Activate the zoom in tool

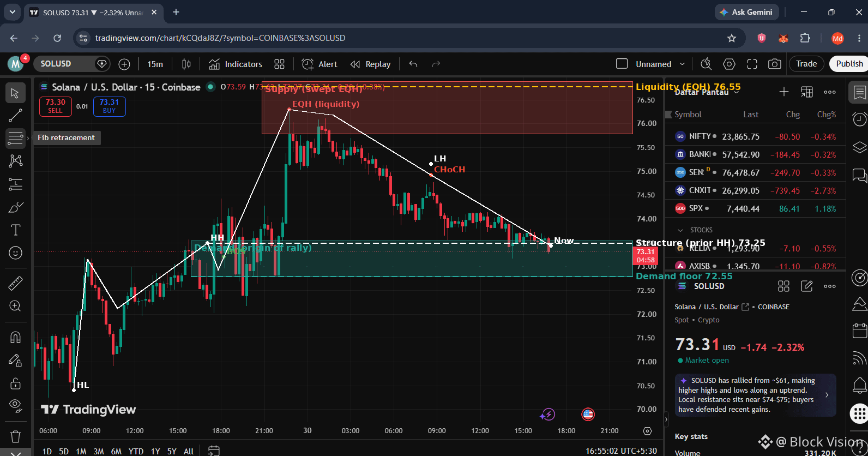(x=15, y=306)
